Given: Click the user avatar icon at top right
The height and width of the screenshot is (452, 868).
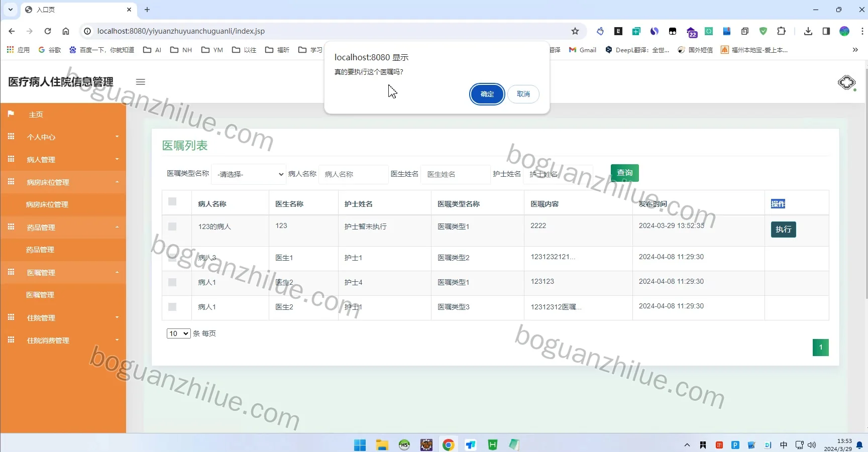Looking at the screenshot, I should 846,82.
